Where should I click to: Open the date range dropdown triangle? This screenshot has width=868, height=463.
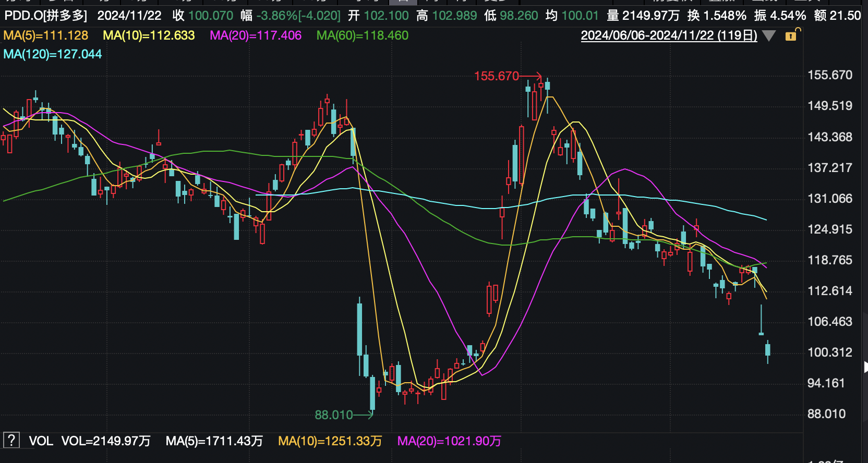[x=769, y=36]
